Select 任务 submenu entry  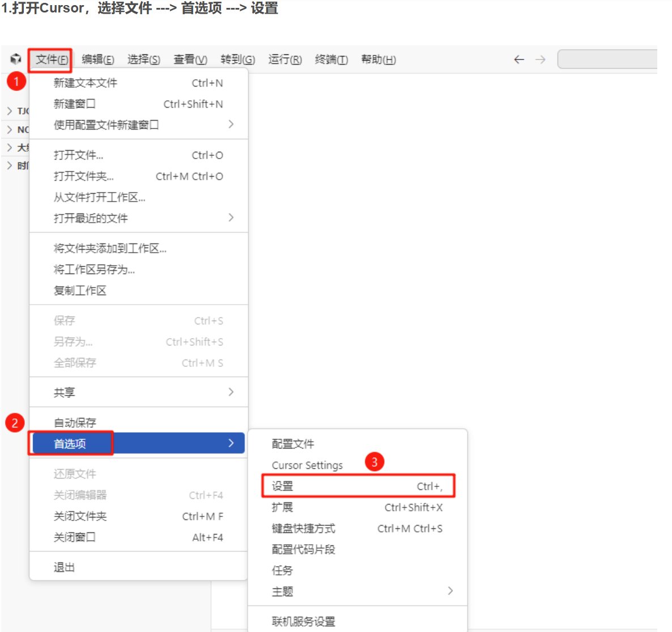coord(358,570)
